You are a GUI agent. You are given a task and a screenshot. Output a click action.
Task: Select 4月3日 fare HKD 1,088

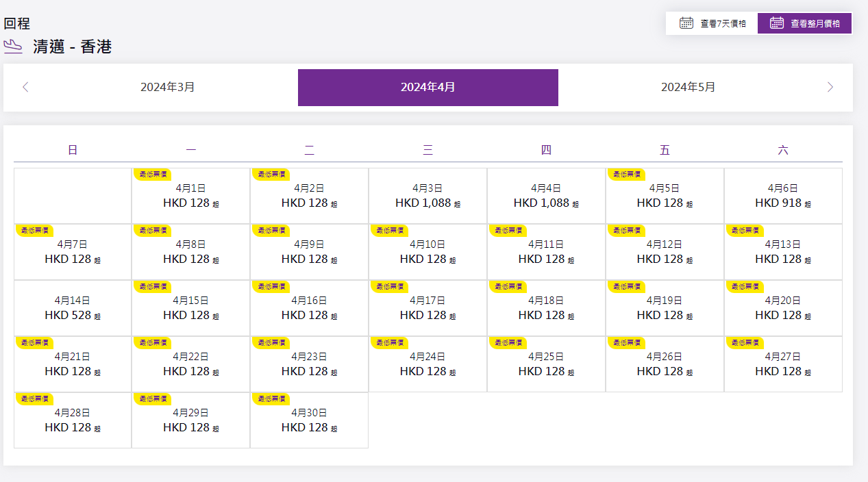click(x=427, y=196)
